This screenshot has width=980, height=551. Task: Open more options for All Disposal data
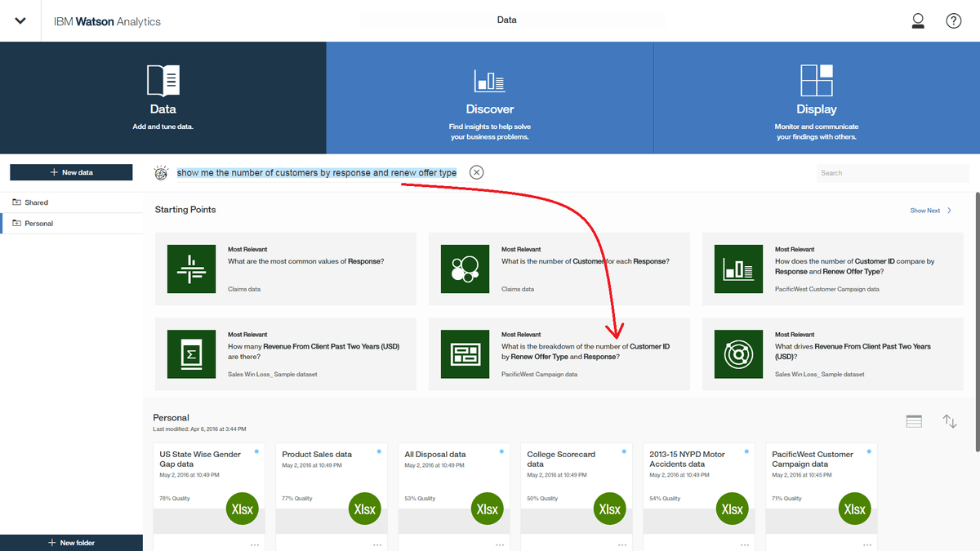coord(500,544)
